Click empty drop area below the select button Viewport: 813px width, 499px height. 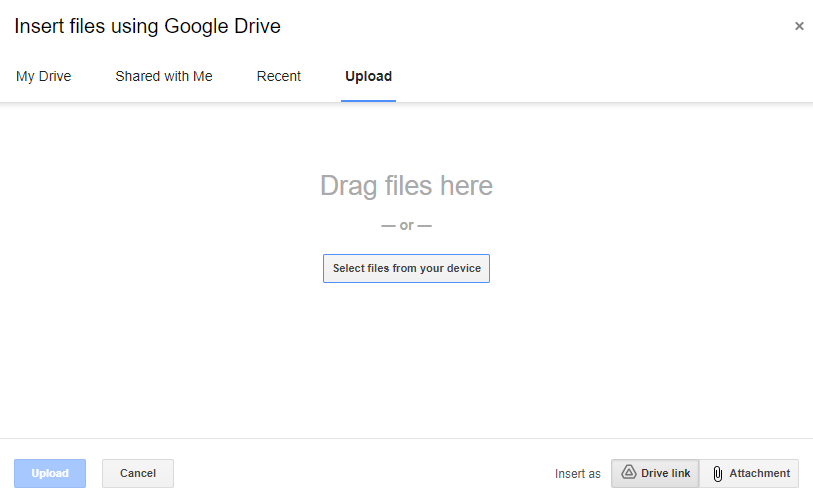[406, 360]
